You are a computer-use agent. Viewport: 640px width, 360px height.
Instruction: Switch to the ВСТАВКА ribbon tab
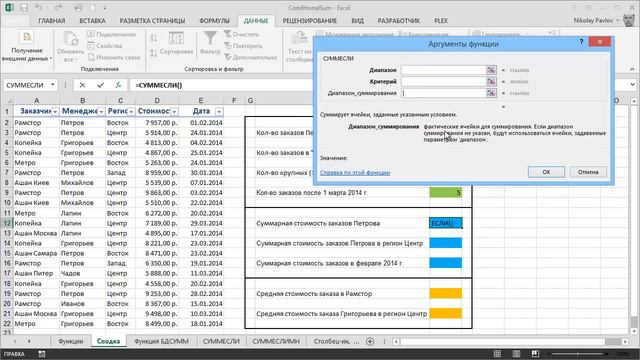point(93,20)
